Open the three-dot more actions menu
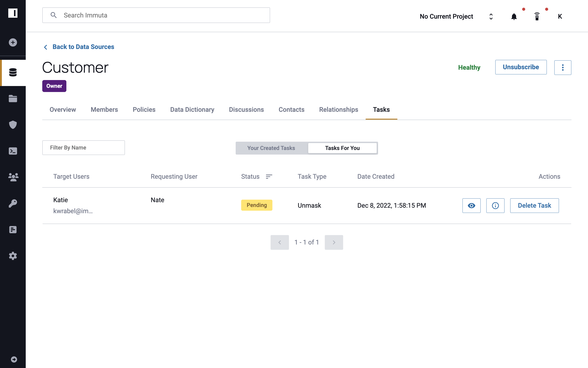588x368 pixels. 563,68
